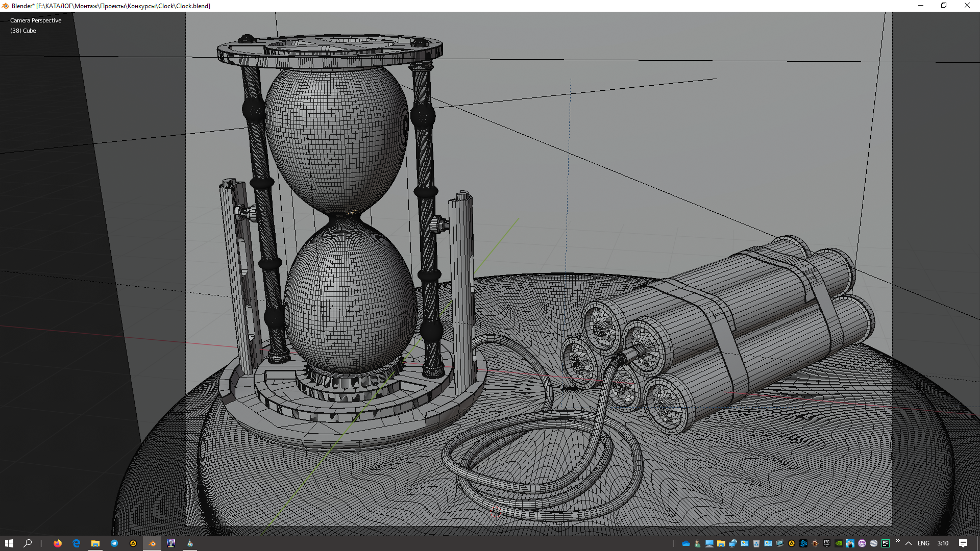Open the network globe shortcut
The height and width of the screenshot is (551, 980).
pyautogui.click(x=733, y=543)
